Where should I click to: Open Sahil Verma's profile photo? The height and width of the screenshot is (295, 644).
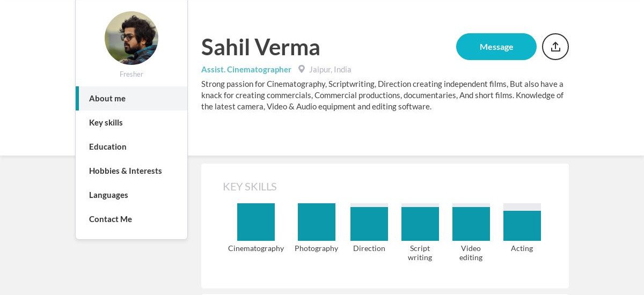131,38
